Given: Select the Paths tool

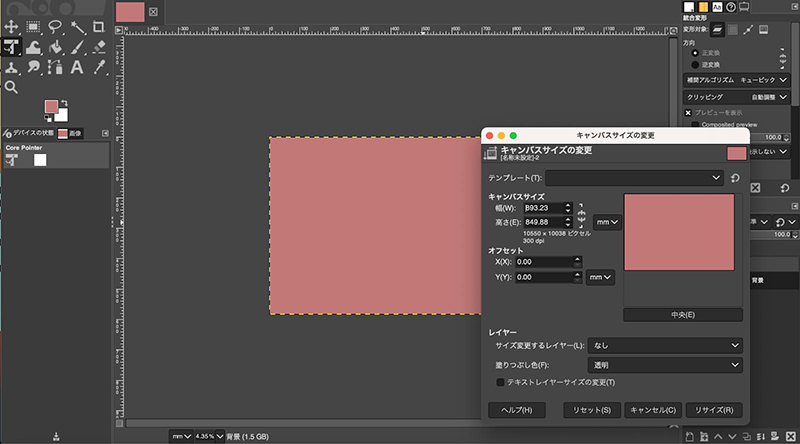Looking at the screenshot, I should coord(55,67).
